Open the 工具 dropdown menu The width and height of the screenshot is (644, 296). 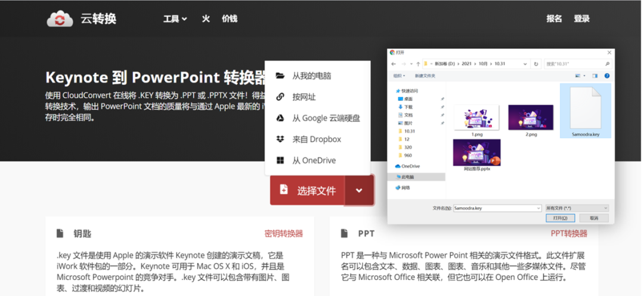175,19
